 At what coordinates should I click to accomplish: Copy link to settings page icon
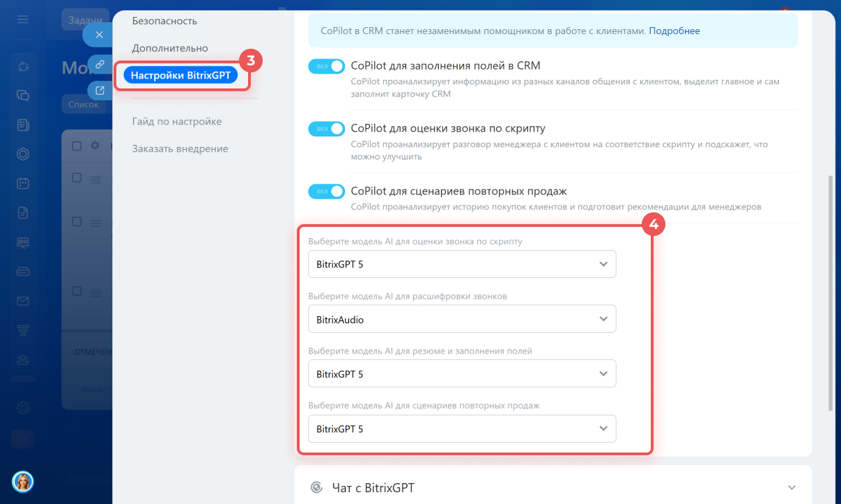click(x=100, y=63)
